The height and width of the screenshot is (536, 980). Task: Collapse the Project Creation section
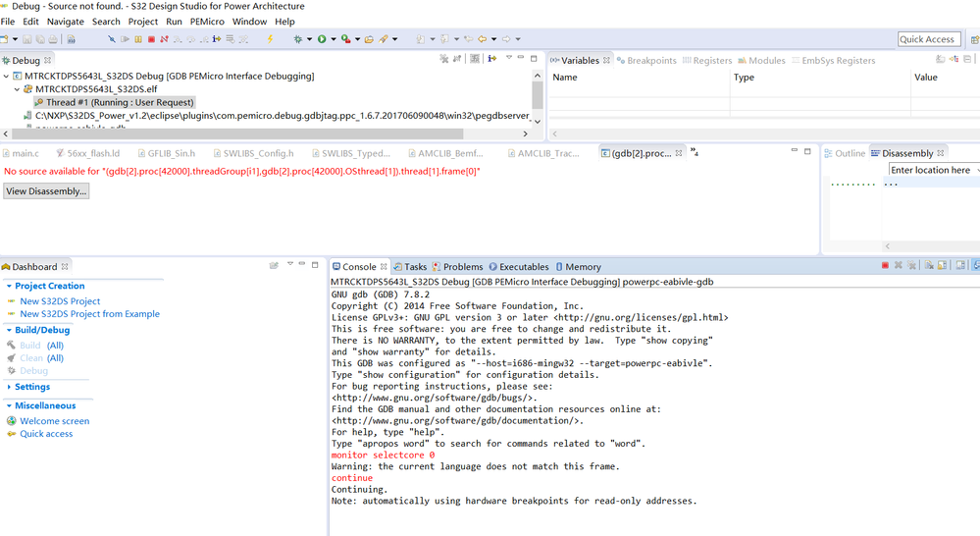[x=9, y=286]
